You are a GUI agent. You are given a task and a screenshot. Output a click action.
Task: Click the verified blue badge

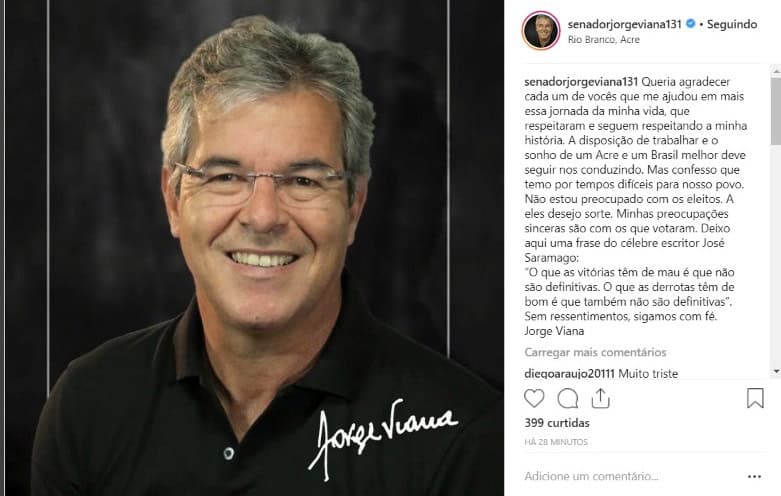point(691,23)
